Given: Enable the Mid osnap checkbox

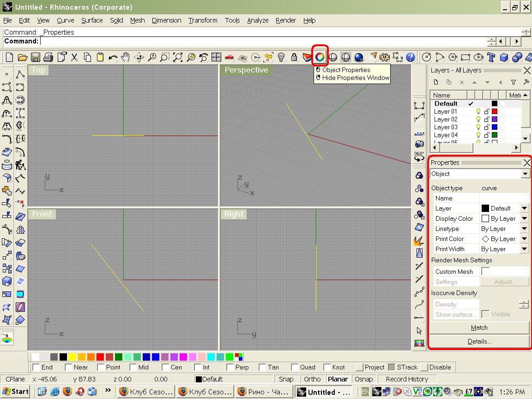Looking at the screenshot, I should click(133, 367).
